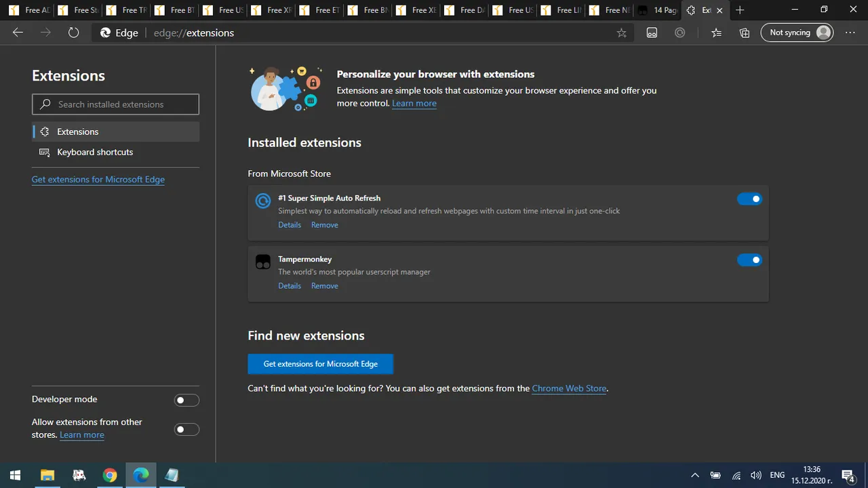Switch to the Free TR tab

pyautogui.click(x=127, y=10)
